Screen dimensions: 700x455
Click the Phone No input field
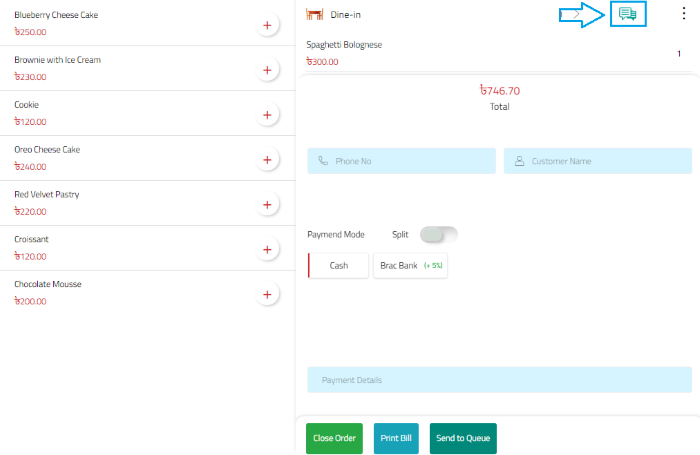point(402,161)
